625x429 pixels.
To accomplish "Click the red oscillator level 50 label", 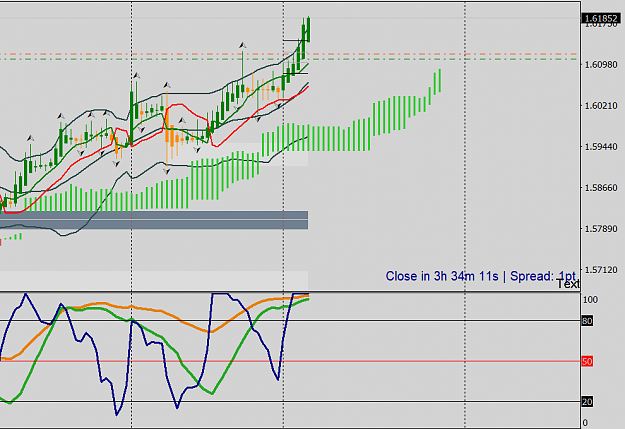I will pyautogui.click(x=587, y=362).
